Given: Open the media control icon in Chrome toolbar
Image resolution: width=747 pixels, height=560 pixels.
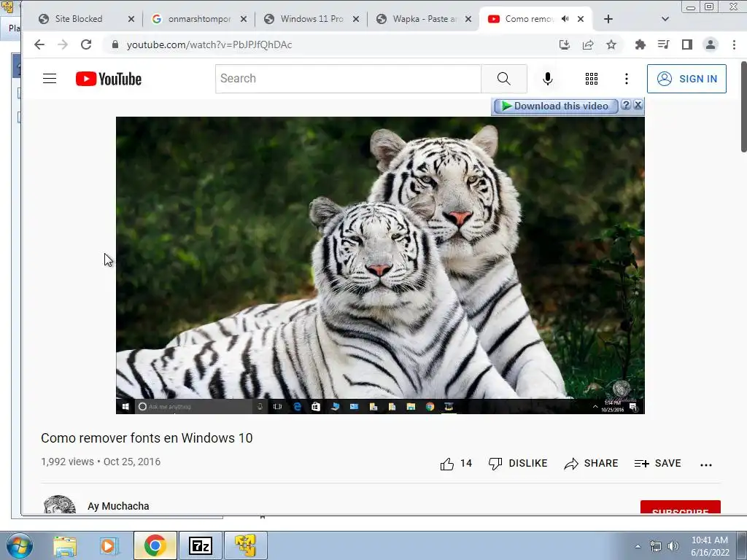Looking at the screenshot, I should point(663,44).
